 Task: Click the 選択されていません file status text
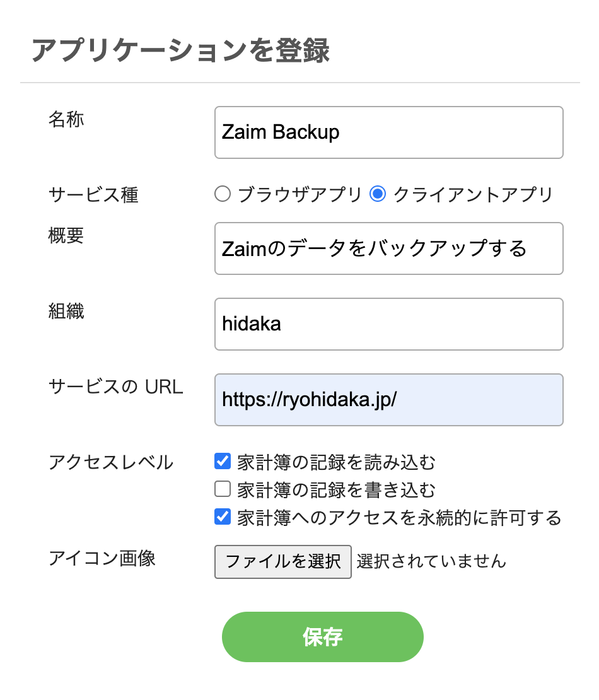431,561
